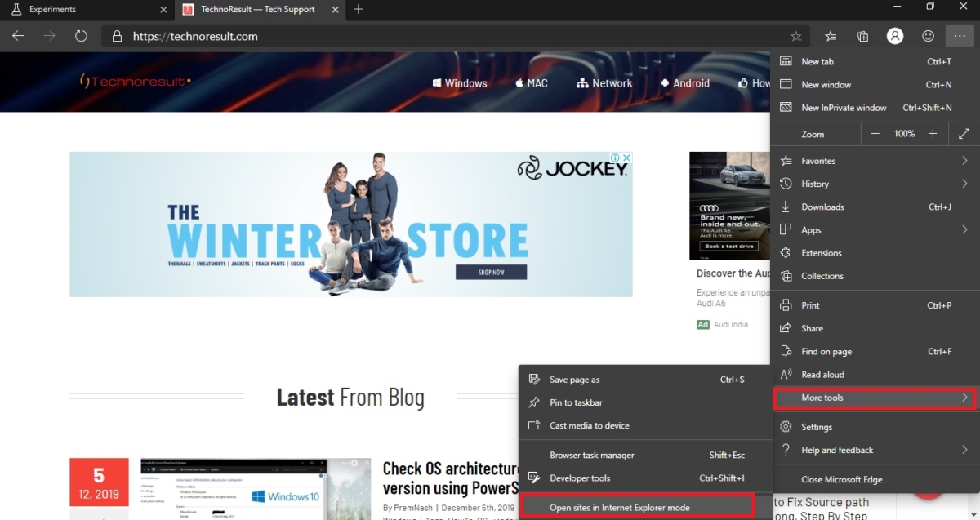Click SHOP NOW in the Jockey ad
Screen dimensions: 980x520
(x=491, y=273)
